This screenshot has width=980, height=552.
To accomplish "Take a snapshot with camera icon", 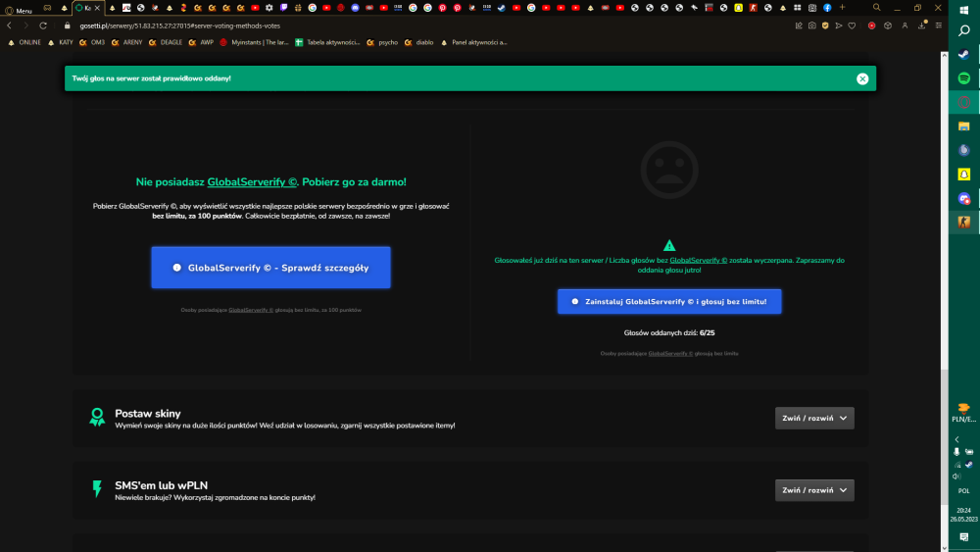I will tap(811, 25).
